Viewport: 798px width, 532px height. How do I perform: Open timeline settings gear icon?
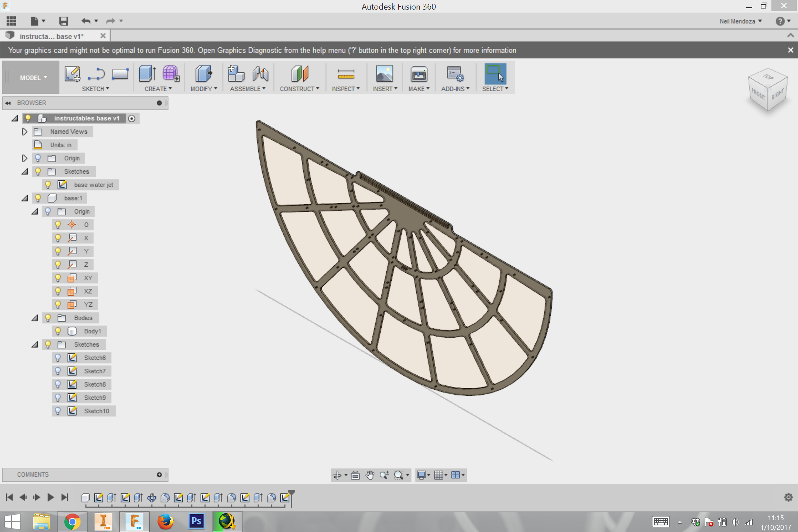(788, 497)
